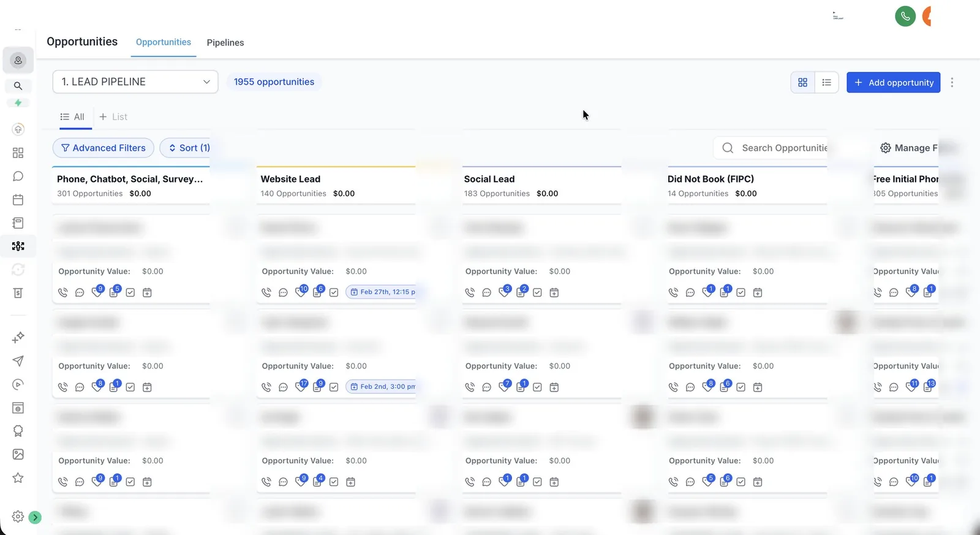Click the Did Not Book (FIPC) column header
980x535 pixels.
(710, 179)
